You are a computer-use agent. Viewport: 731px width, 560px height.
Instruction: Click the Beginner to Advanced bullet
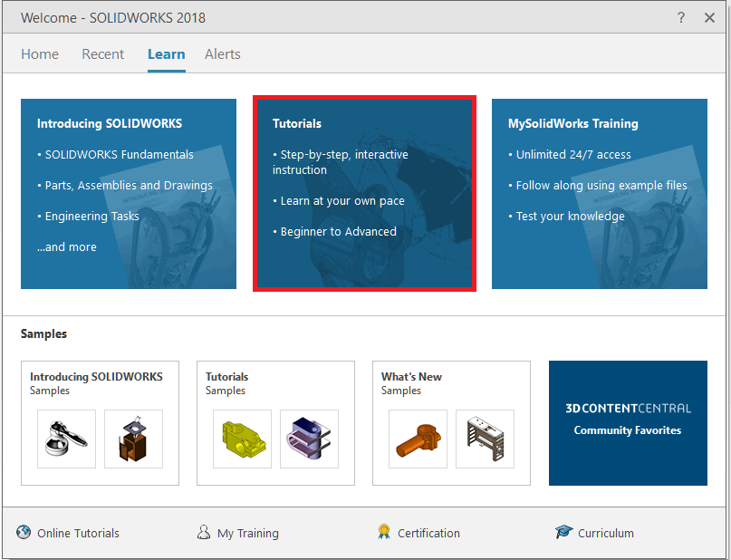[x=335, y=232]
